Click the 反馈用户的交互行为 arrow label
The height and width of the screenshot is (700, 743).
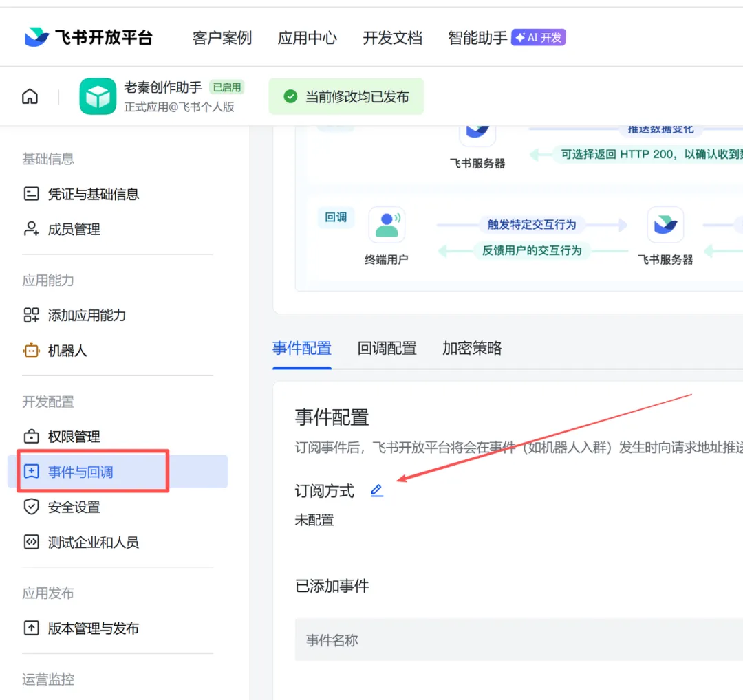click(532, 250)
